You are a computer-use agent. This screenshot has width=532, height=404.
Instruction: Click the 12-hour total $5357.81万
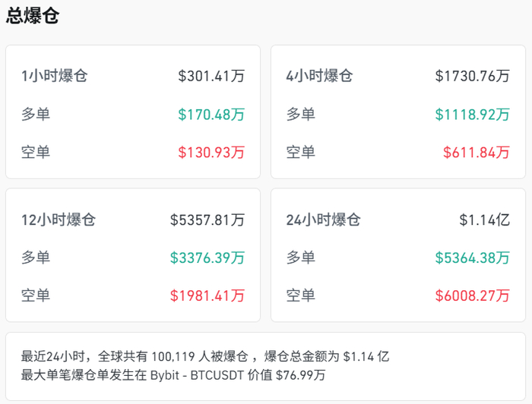coord(207,220)
